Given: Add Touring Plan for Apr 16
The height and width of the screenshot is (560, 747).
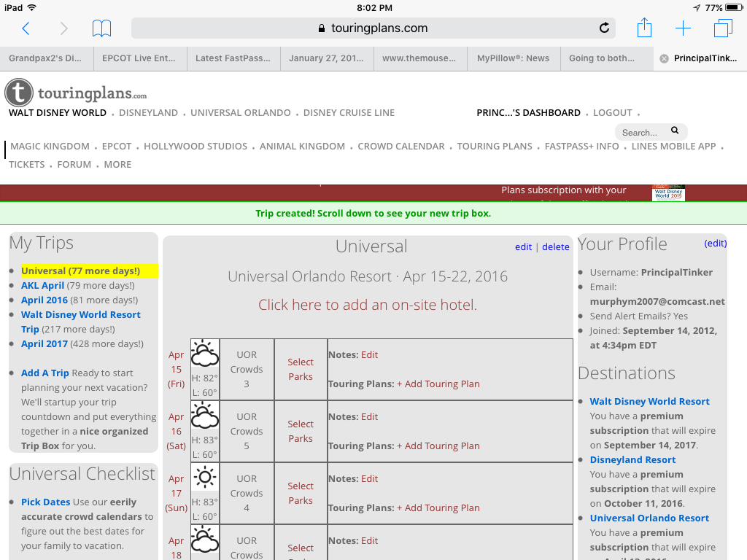Looking at the screenshot, I should pyautogui.click(x=438, y=446).
